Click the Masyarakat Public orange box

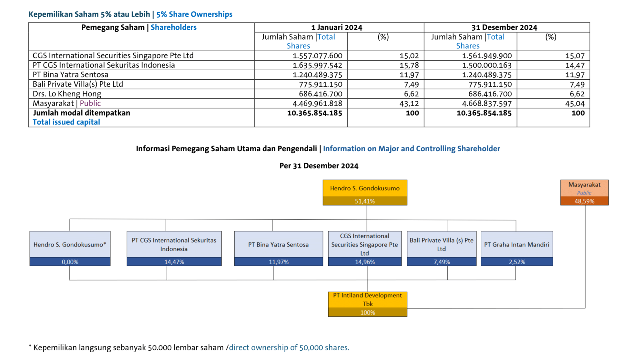pyautogui.click(x=584, y=188)
